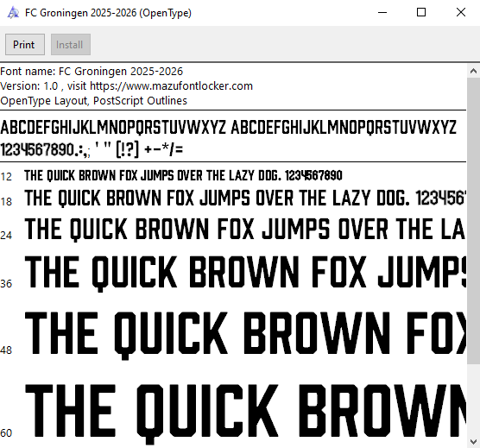Click the digits and punctuation sample row
Screen dimensions: 480x448
coord(92,149)
